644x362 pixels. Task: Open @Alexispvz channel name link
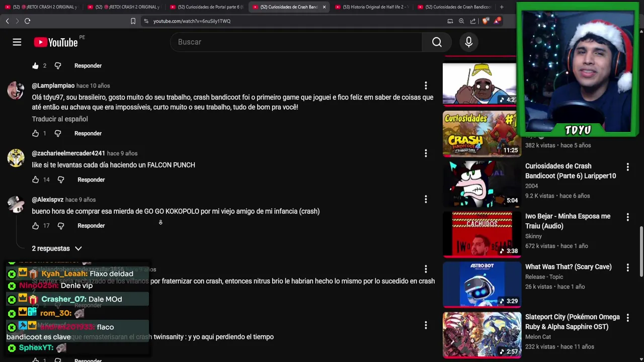48,200
